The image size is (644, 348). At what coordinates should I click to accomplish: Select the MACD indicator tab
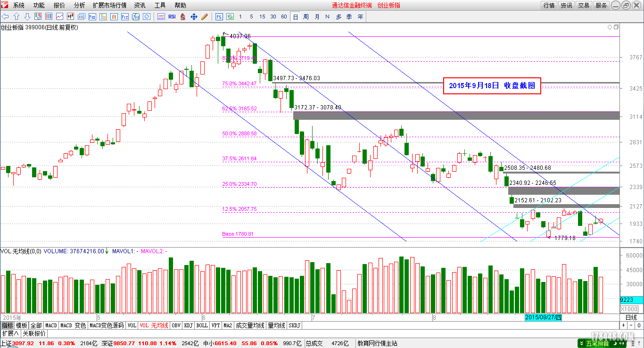pos(51,325)
